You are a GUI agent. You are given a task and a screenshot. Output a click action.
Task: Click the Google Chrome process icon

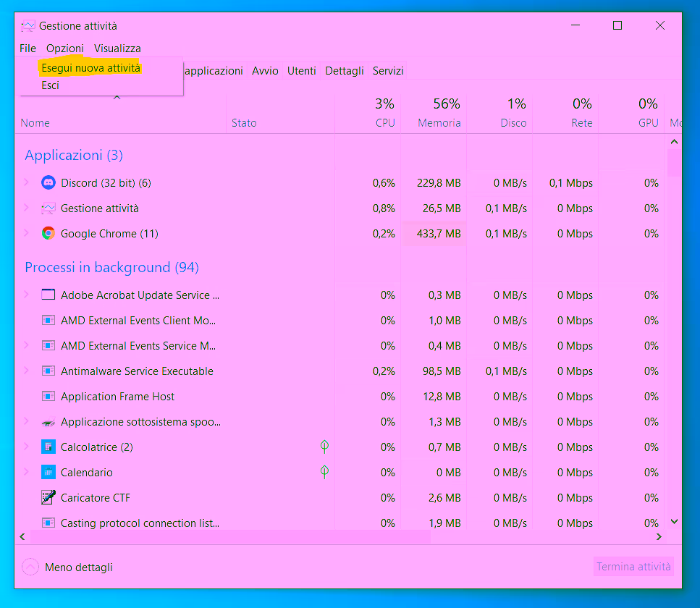pyautogui.click(x=49, y=234)
